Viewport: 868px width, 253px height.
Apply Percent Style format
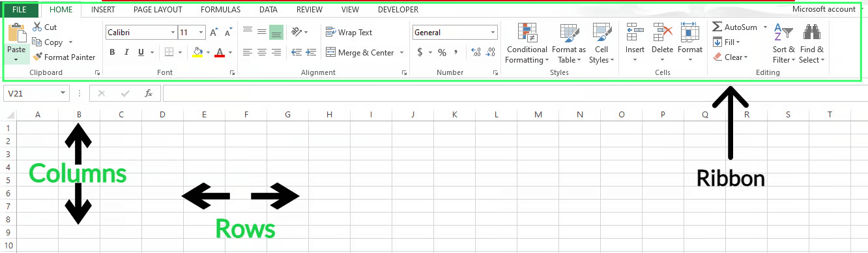(442, 52)
